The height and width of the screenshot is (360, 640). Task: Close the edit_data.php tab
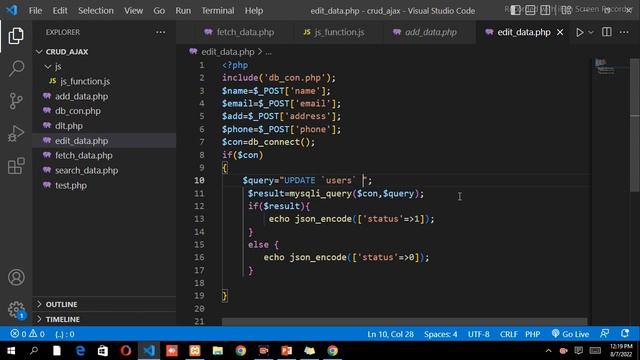click(x=560, y=32)
